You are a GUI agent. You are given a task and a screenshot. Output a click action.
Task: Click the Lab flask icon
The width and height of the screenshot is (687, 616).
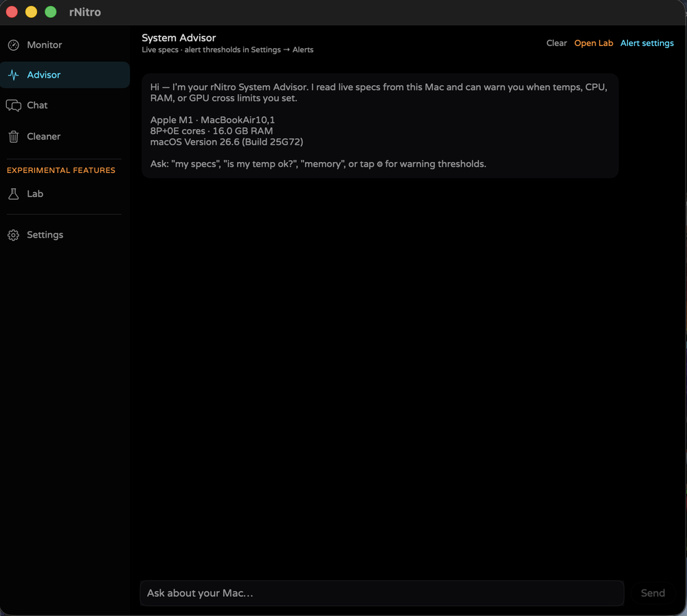14,194
